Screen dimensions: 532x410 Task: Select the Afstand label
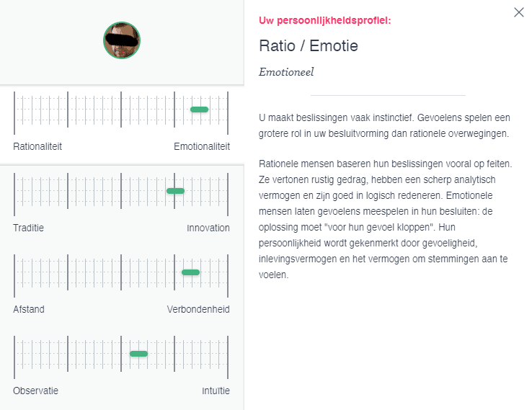29,309
